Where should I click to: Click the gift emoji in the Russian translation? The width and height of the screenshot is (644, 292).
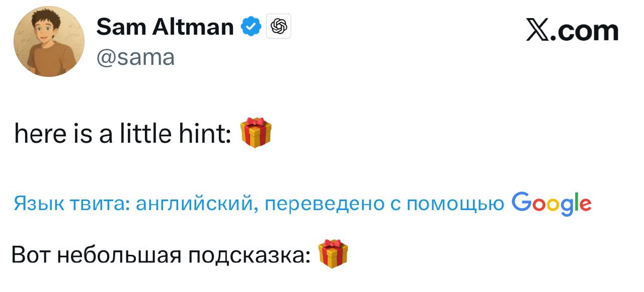(x=333, y=254)
